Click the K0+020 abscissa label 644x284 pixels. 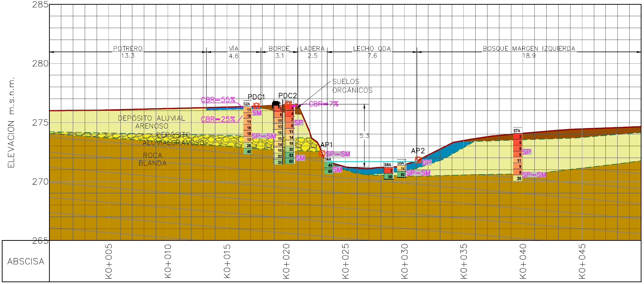pyautogui.click(x=286, y=261)
